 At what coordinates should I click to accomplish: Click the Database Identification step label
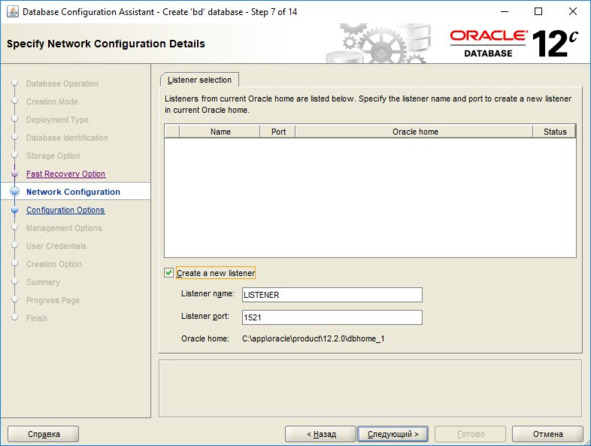(x=67, y=138)
